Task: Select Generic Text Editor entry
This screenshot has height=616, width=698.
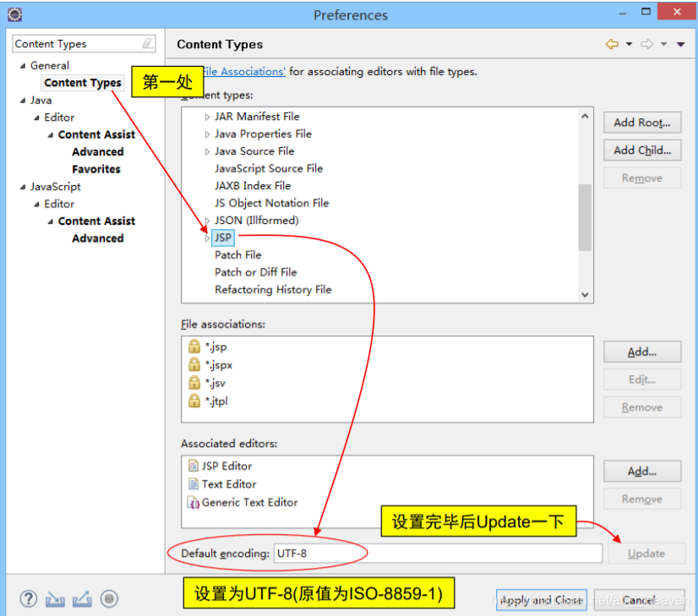Action: [249, 503]
